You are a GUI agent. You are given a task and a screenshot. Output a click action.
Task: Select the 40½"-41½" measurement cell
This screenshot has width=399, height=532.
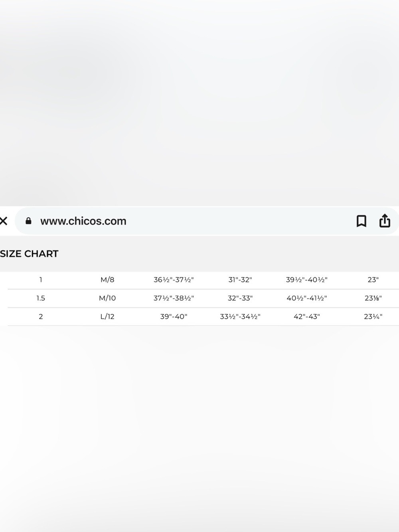pyautogui.click(x=306, y=298)
